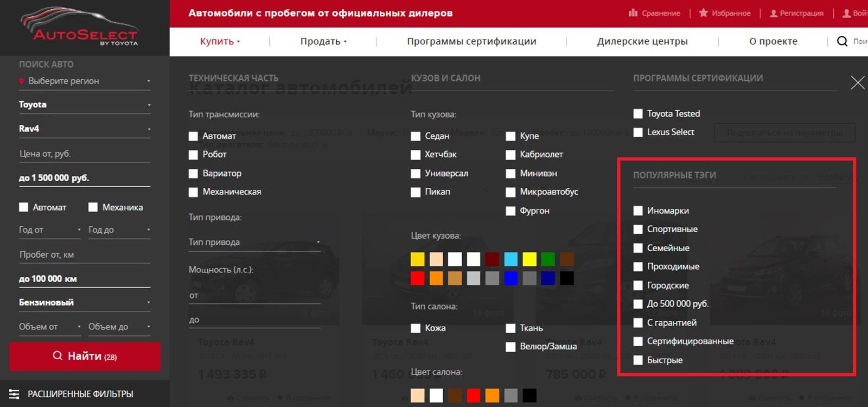
Task: Go to Программы сертификации
Action: tap(471, 41)
